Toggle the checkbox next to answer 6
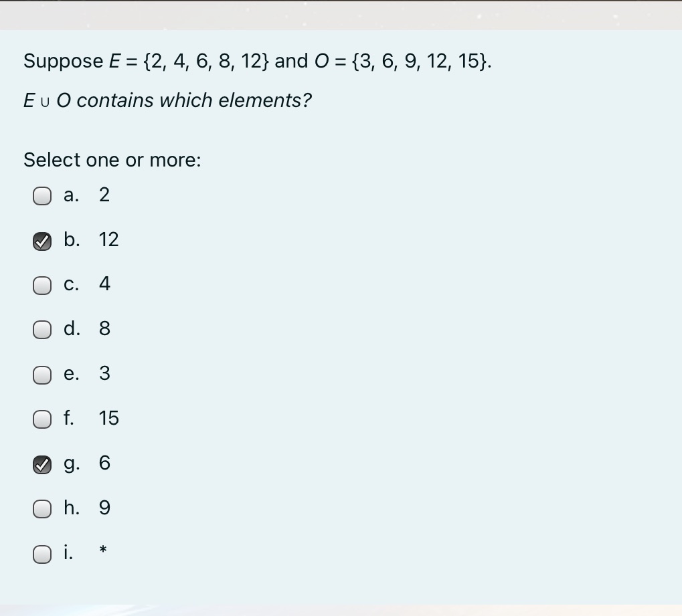Viewport: 682px width, 616px height. point(42,464)
